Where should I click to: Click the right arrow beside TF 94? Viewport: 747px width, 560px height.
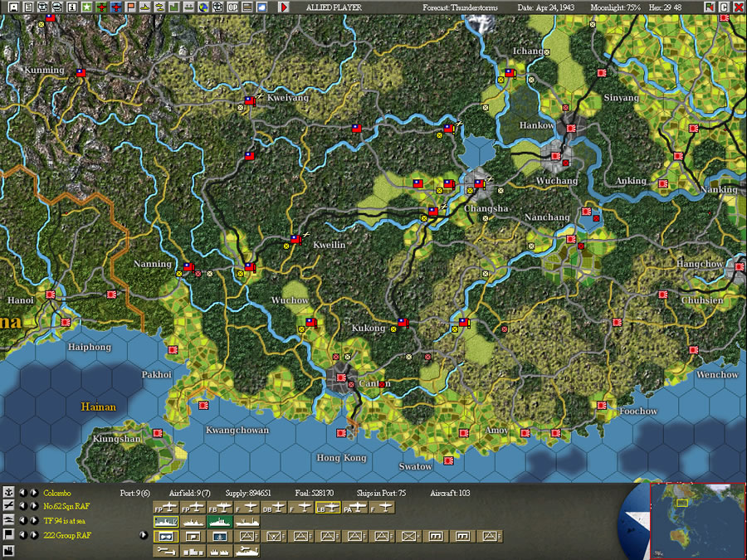click(x=34, y=520)
